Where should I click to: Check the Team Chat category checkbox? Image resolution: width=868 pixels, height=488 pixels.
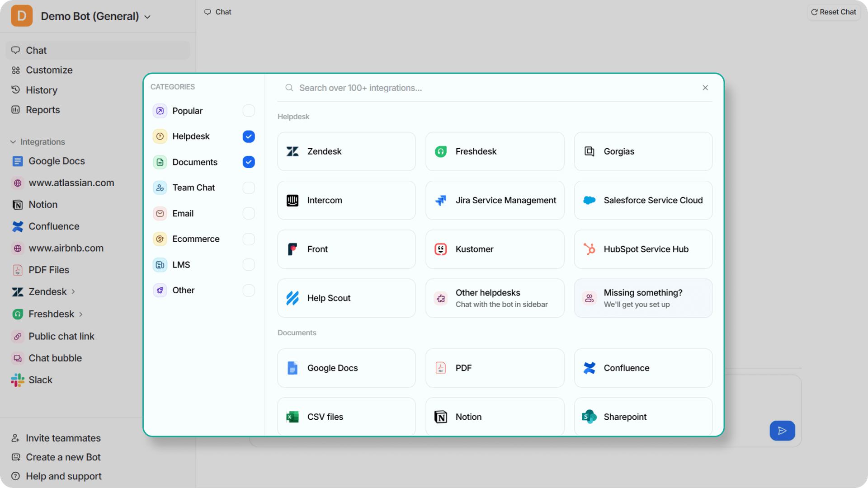coord(249,188)
